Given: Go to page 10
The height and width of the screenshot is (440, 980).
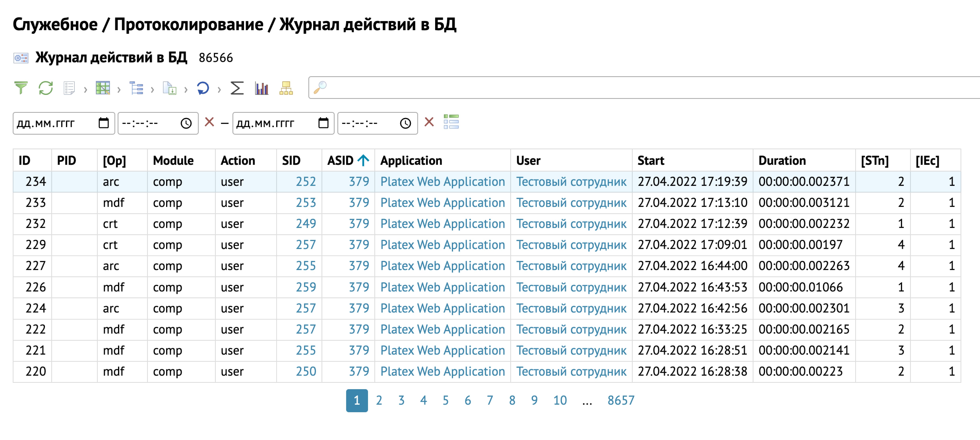Looking at the screenshot, I should pyautogui.click(x=560, y=400).
